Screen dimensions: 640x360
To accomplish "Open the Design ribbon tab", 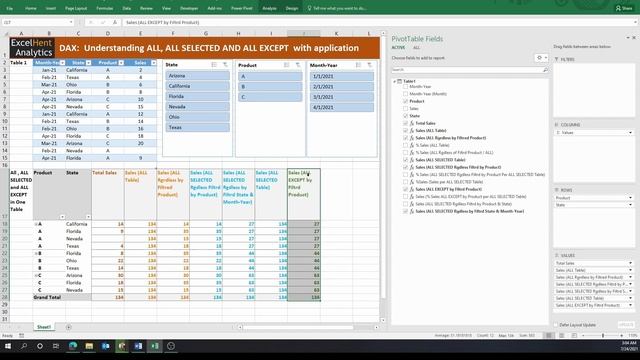I will (x=291, y=8).
